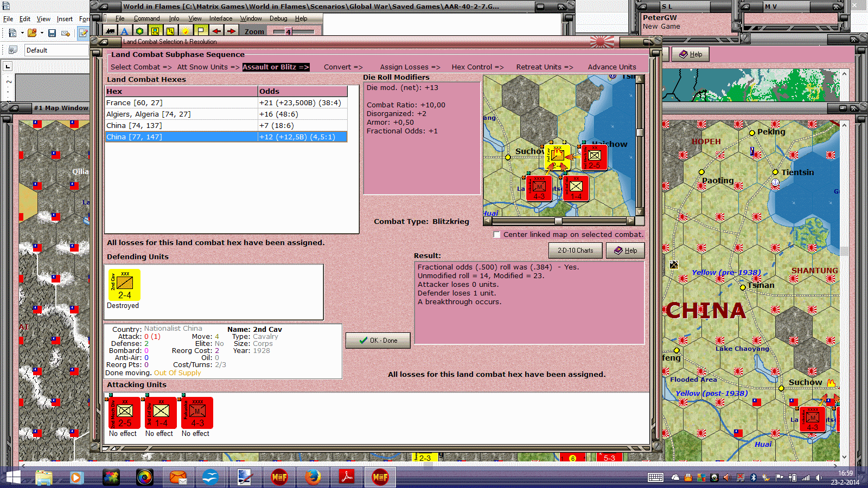Select the 2-5 mech division attacking unit

pyautogui.click(x=124, y=413)
